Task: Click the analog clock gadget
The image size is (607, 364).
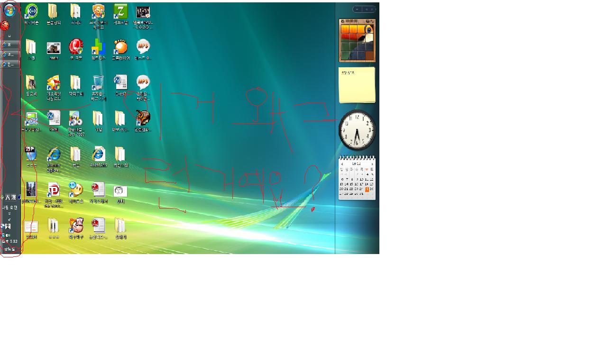Action: 357,130
